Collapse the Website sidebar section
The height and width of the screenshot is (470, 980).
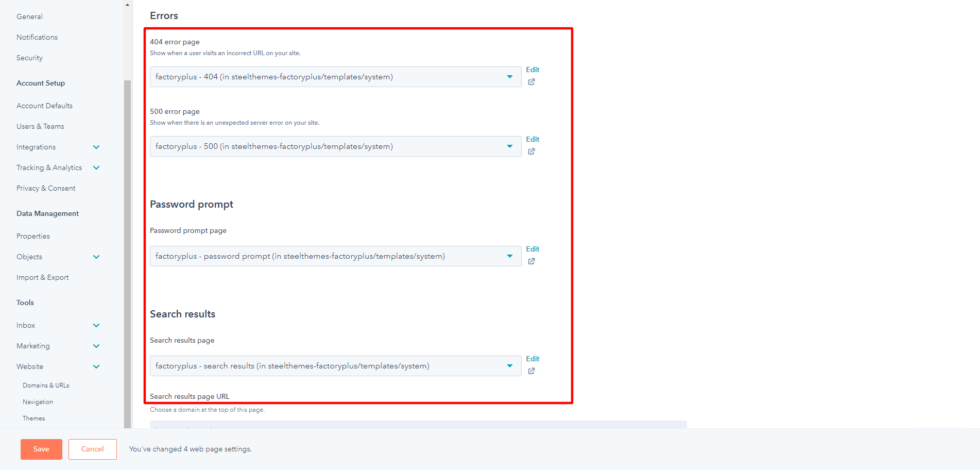[x=96, y=367]
